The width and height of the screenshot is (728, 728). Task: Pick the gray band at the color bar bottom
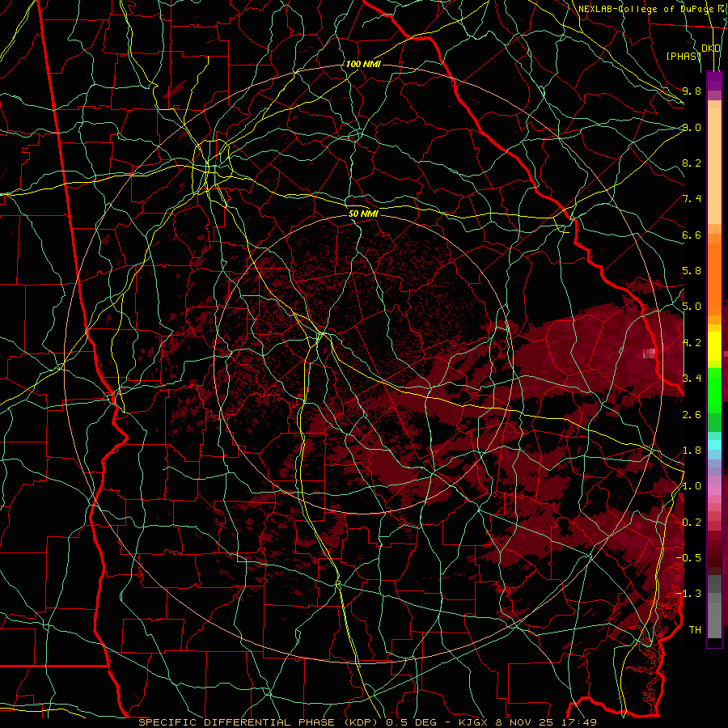714,607
